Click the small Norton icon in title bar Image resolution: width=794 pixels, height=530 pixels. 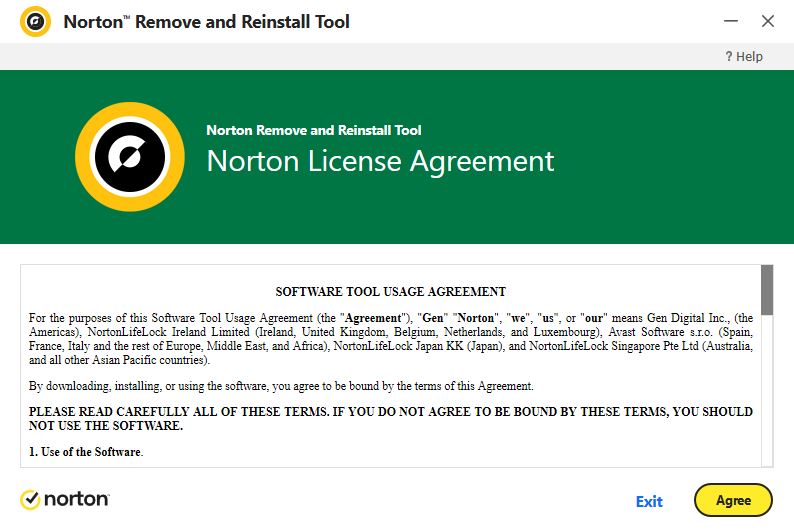click(35, 22)
